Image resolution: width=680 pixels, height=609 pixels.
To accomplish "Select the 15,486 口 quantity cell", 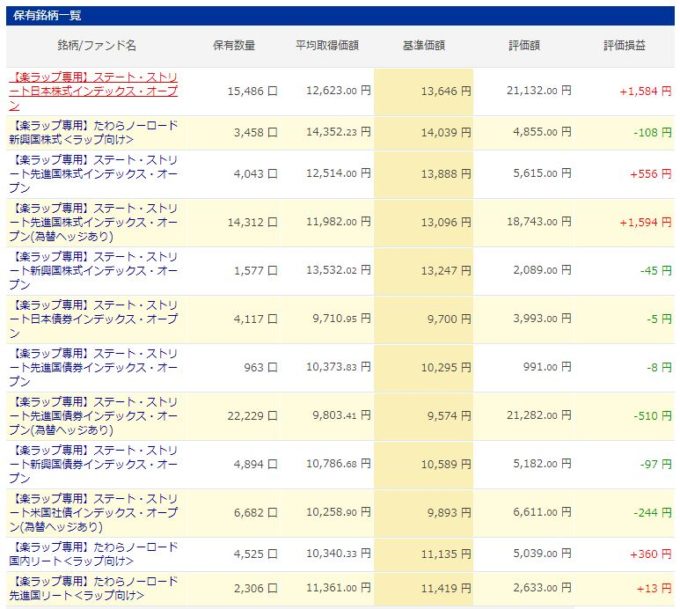I will click(x=252, y=91).
